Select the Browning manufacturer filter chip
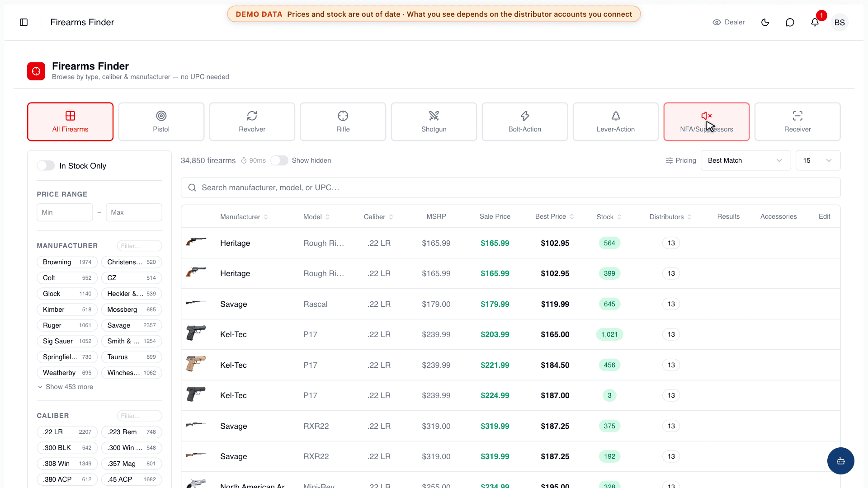The height and width of the screenshot is (488, 868). [x=67, y=262]
